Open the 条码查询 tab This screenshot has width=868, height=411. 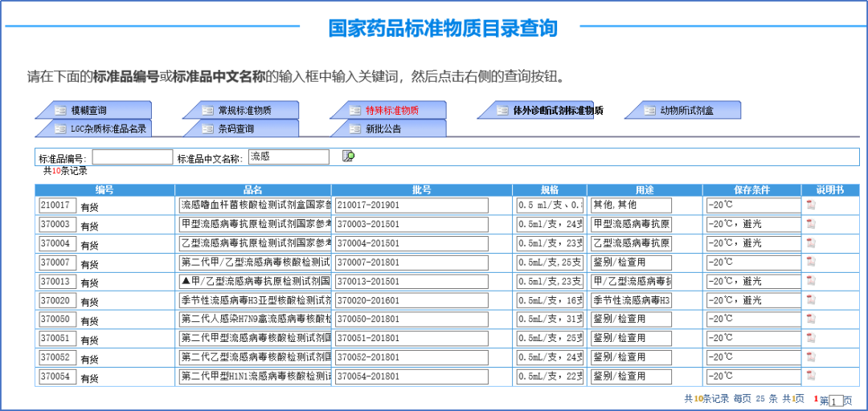click(241, 128)
